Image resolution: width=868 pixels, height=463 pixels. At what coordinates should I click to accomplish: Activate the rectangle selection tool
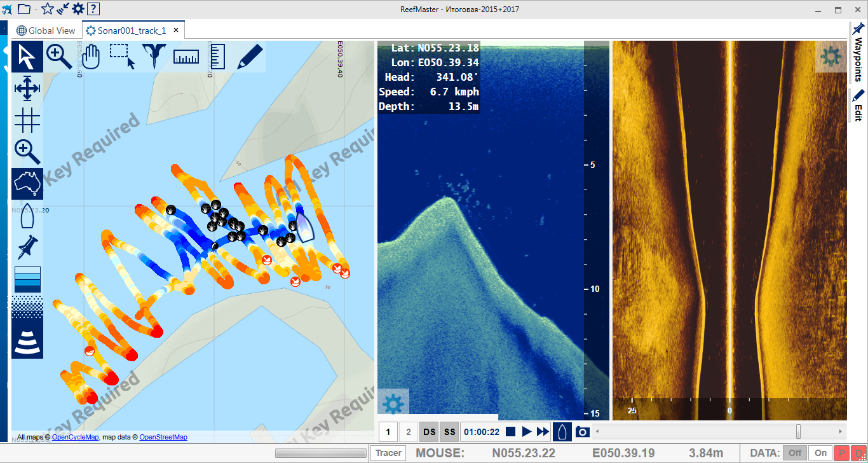point(122,57)
